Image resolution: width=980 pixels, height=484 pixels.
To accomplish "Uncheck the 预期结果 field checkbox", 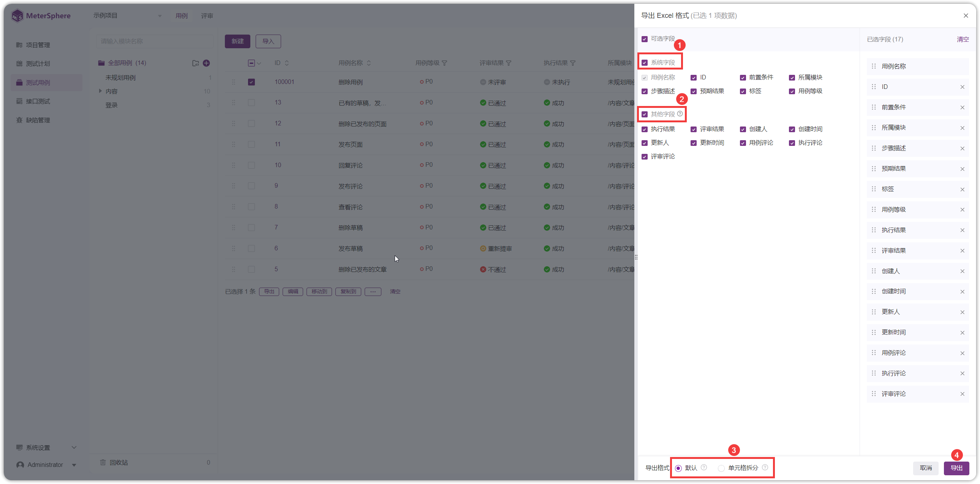I will pos(694,91).
